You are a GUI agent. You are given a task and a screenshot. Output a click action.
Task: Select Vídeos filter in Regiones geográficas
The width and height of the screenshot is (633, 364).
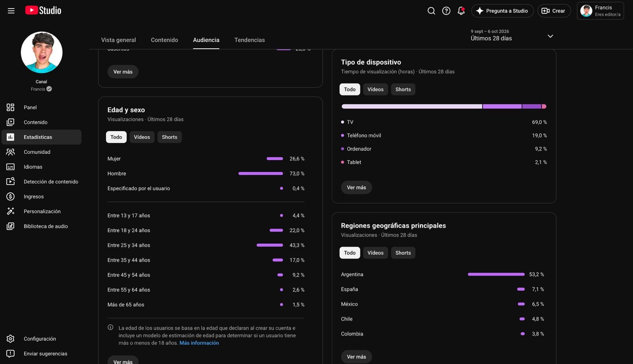pyautogui.click(x=375, y=253)
